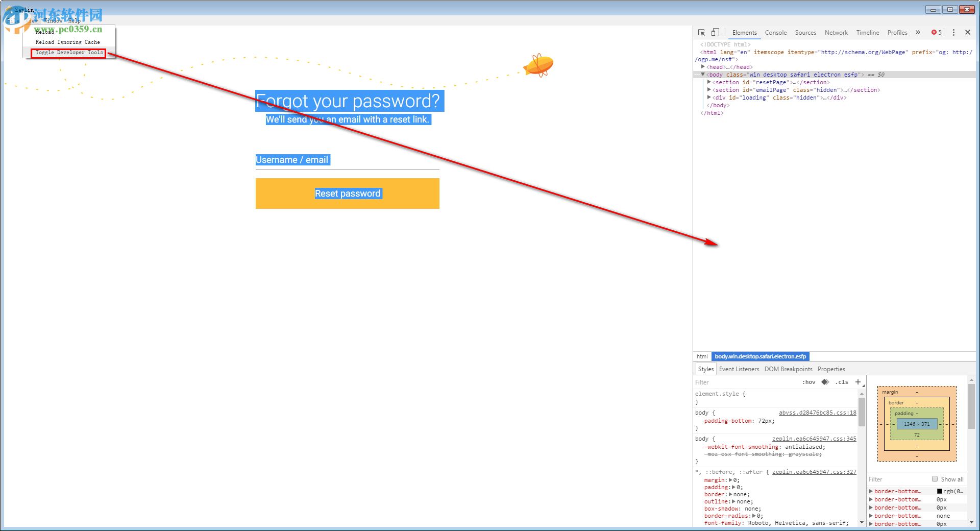
Task: Open zeplin.ea6c645947.css:327 source link
Action: 814,472
